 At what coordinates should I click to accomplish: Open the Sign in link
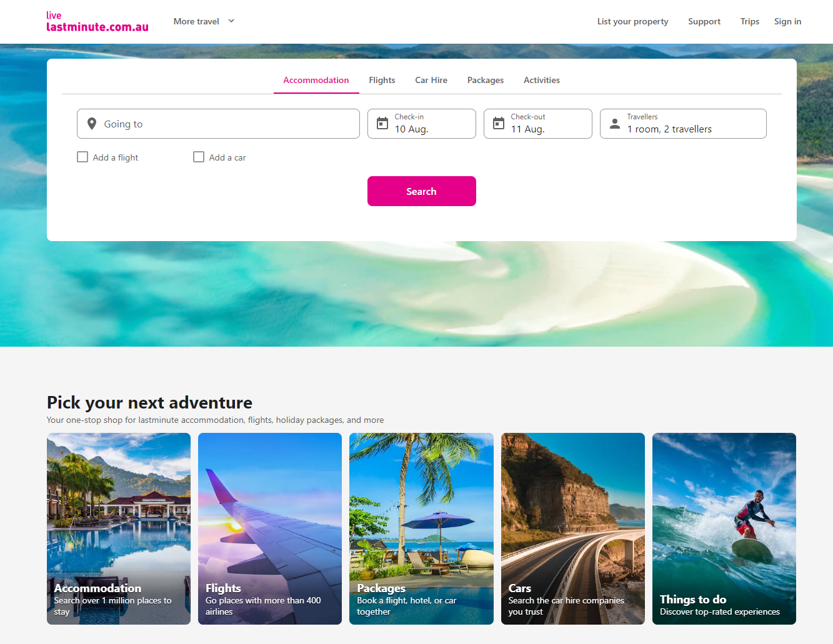click(x=787, y=21)
